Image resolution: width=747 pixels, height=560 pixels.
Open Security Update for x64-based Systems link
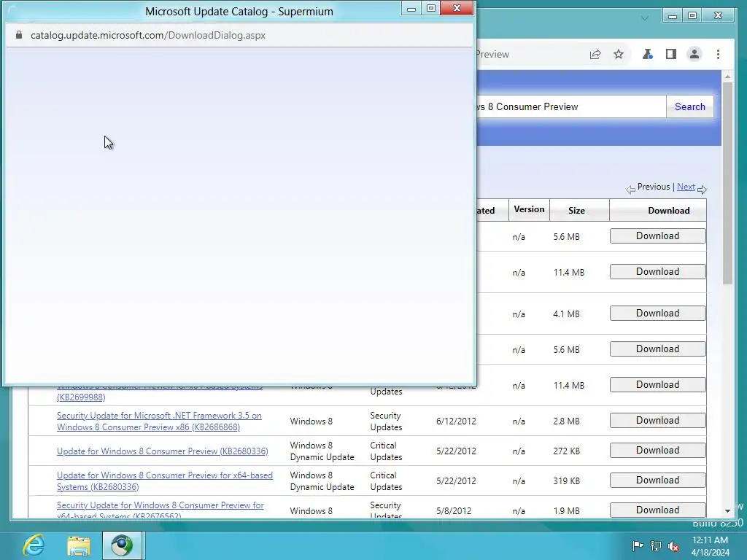click(x=160, y=510)
